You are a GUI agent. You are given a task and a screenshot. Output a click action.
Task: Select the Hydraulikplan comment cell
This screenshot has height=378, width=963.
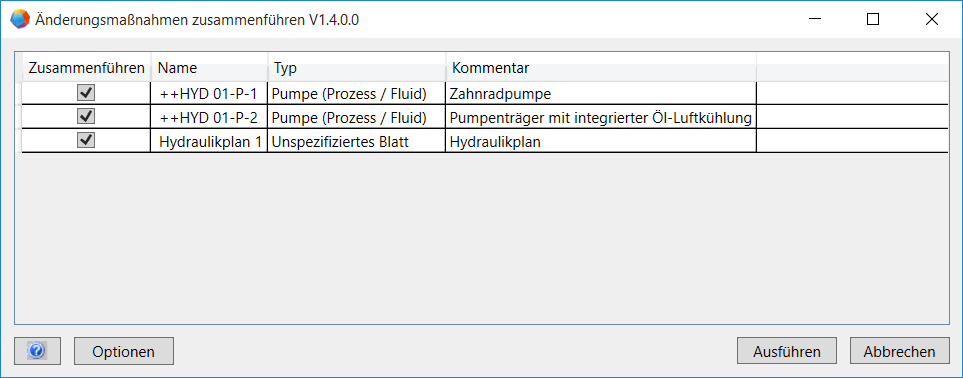[601, 141]
